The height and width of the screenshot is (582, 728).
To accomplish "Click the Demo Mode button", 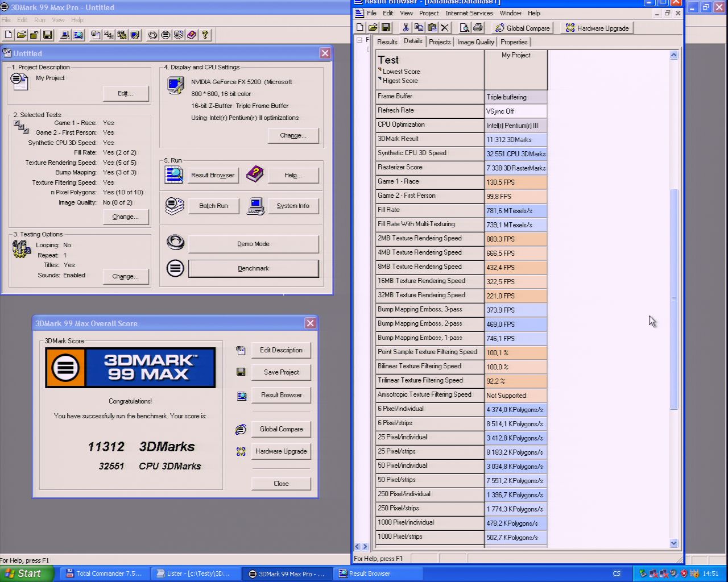I will click(253, 244).
